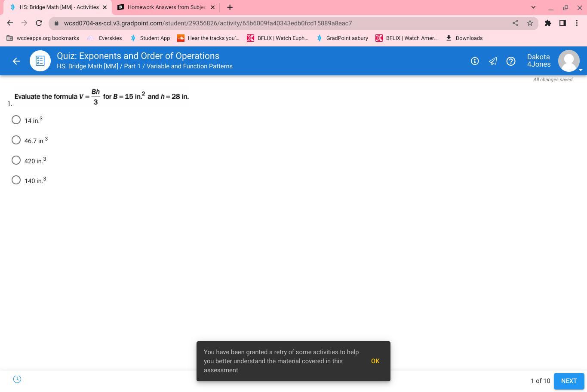Image resolution: width=587 pixels, height=392 pixels.
Task: Dismiss the retry notice with OK
Action: coord(375,361)
